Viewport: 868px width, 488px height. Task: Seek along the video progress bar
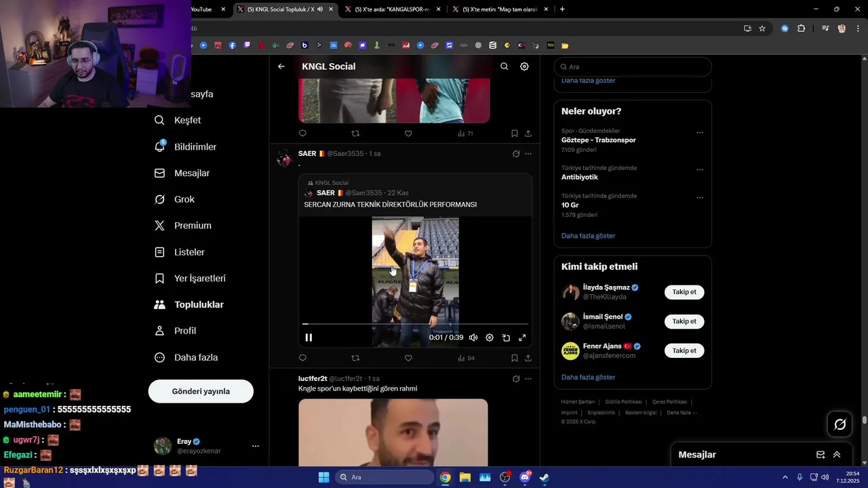(415, 324)
